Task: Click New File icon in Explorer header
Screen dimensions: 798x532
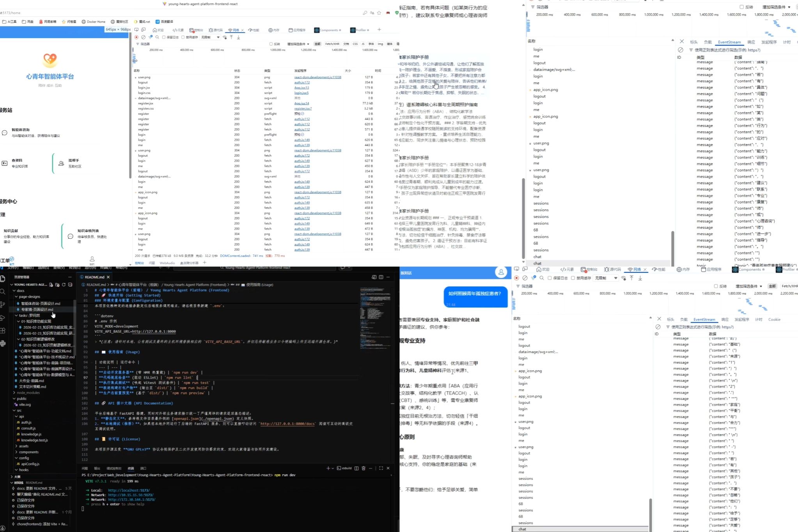Action: click(51, 285)
